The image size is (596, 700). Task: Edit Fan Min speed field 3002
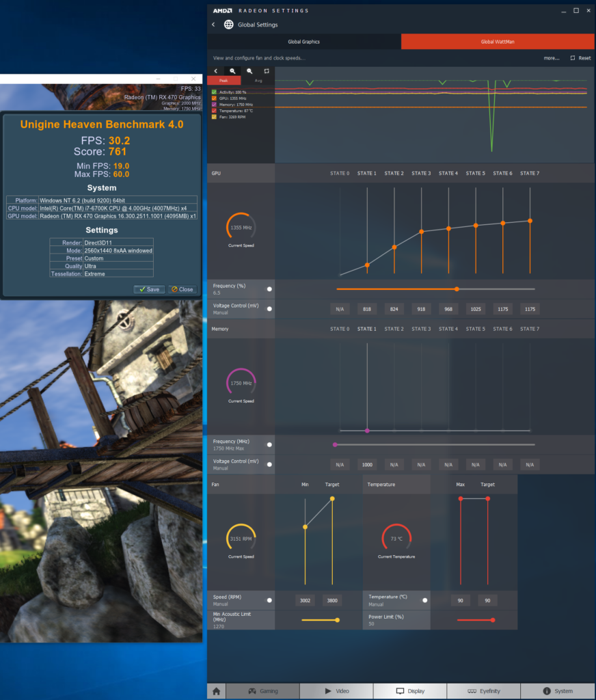pyautogui.click(x=306, y=600)
